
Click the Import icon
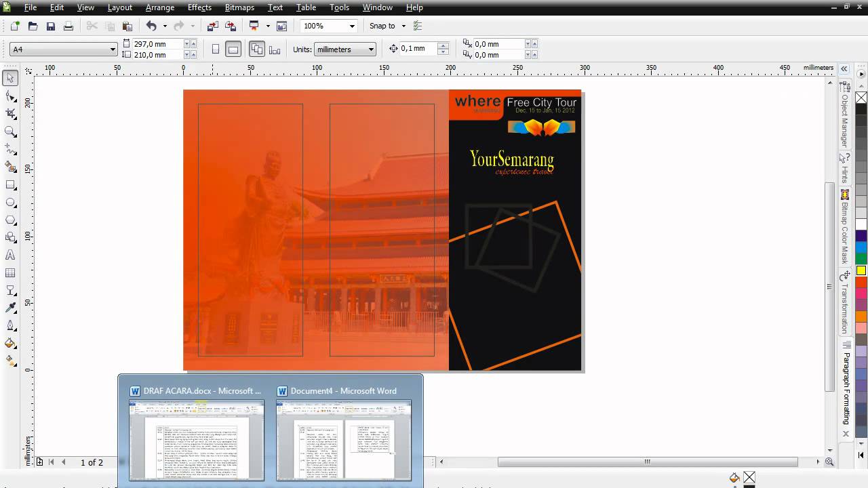coord(212,26)
